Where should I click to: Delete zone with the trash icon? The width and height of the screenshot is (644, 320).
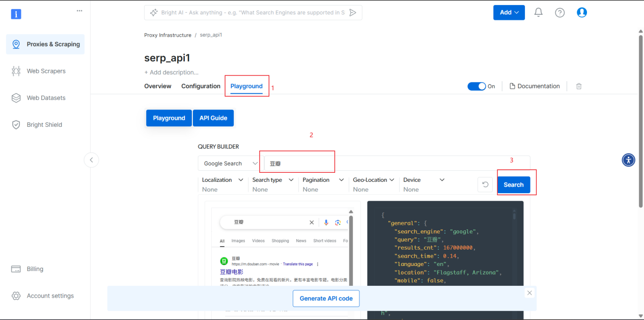click(x=579, y=86)
